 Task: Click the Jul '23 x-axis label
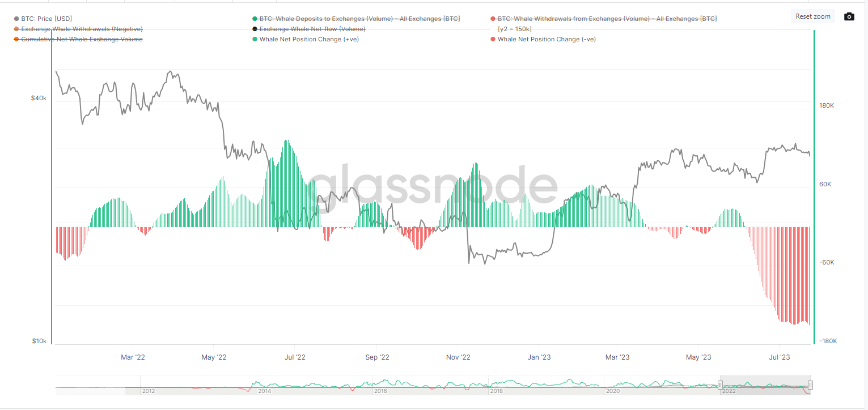point(780,357)
